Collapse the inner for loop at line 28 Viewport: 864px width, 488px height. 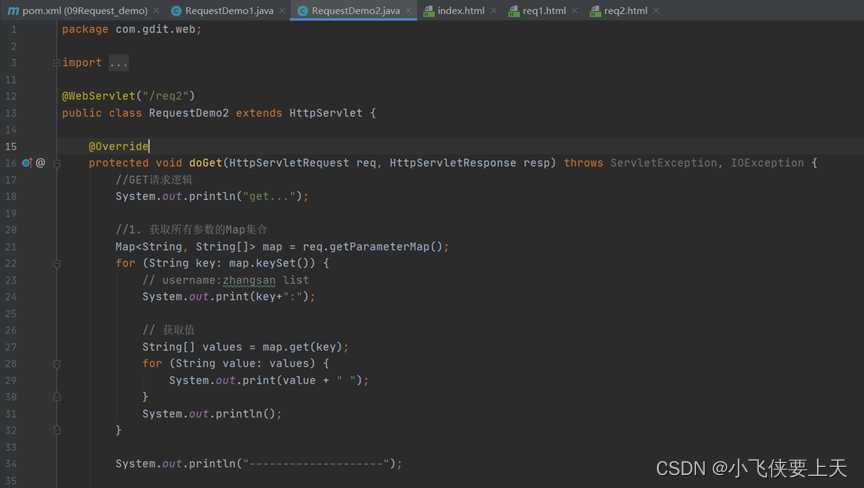click(57, 364)
